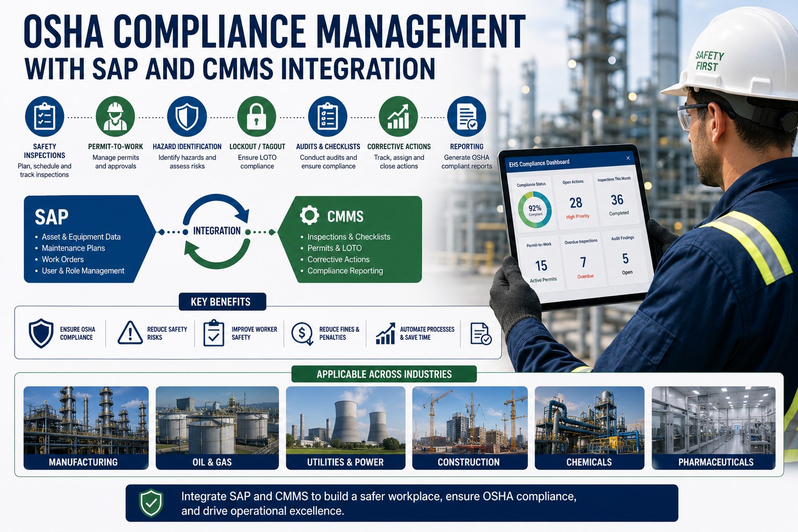Screen dimensions: 798x532
Task: Click the Ensure OSHA Compliance shield icon
Action: 41,333
